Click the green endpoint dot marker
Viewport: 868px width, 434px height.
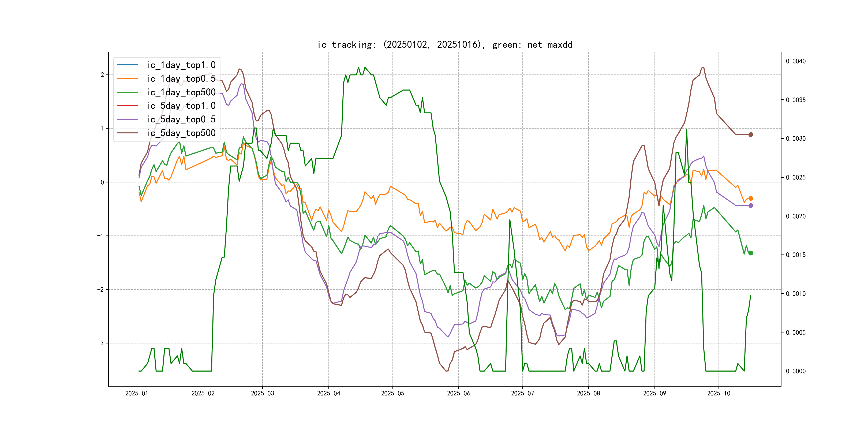[750, 253]
